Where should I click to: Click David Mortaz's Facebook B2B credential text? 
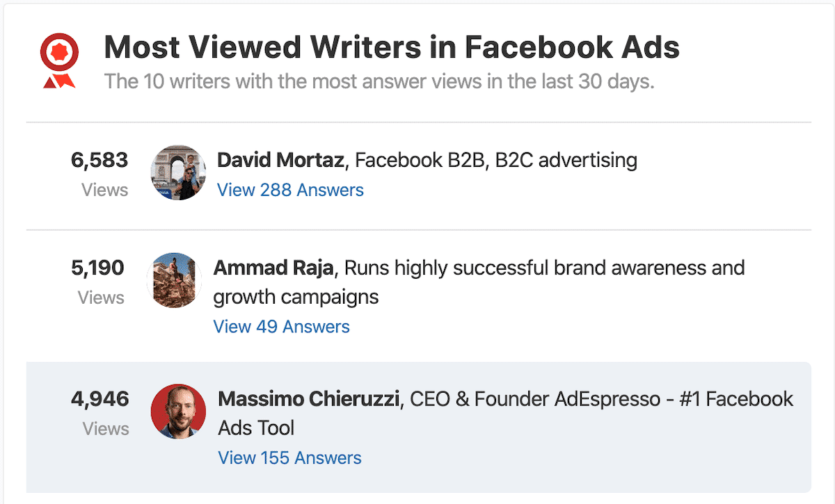coord(496,161)
